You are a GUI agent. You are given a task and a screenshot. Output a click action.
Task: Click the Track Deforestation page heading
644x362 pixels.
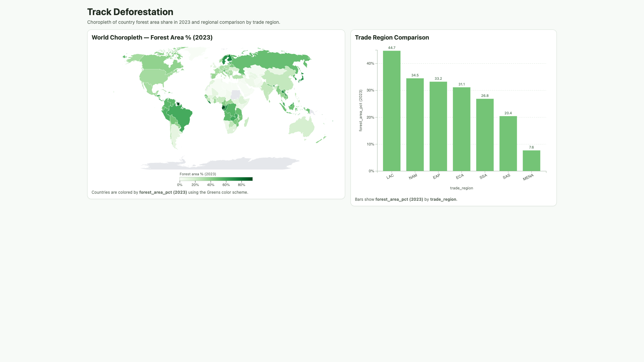point(130,12)
